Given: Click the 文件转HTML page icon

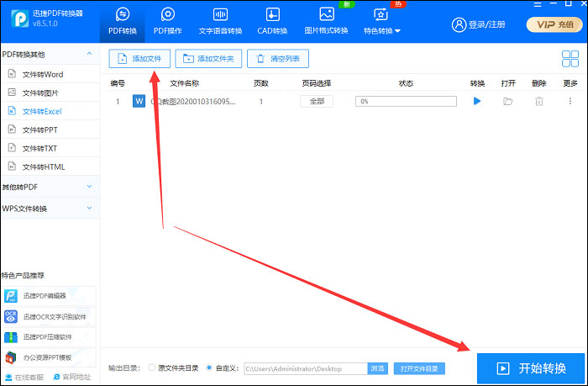Looking at the screenshot, I should (12, 166).
